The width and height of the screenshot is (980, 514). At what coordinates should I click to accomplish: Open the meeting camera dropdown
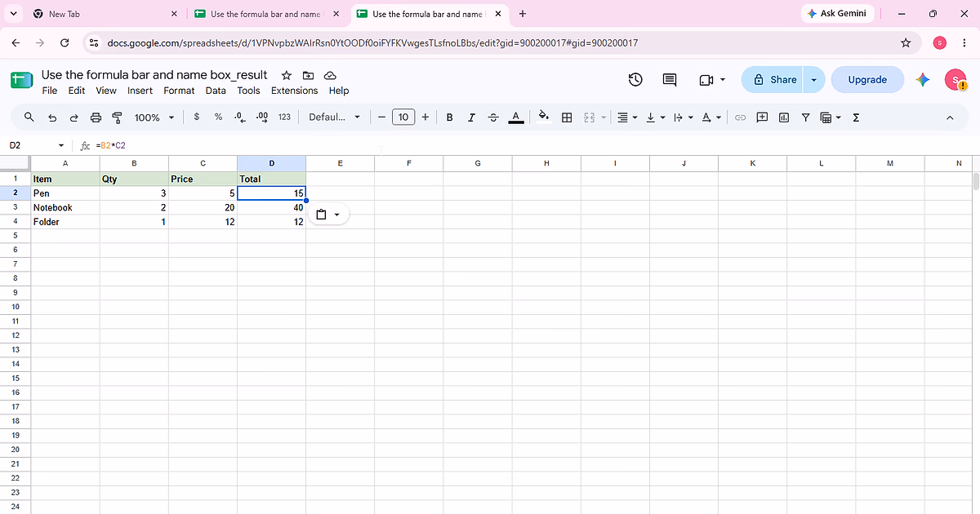click(x=712, y=79)
